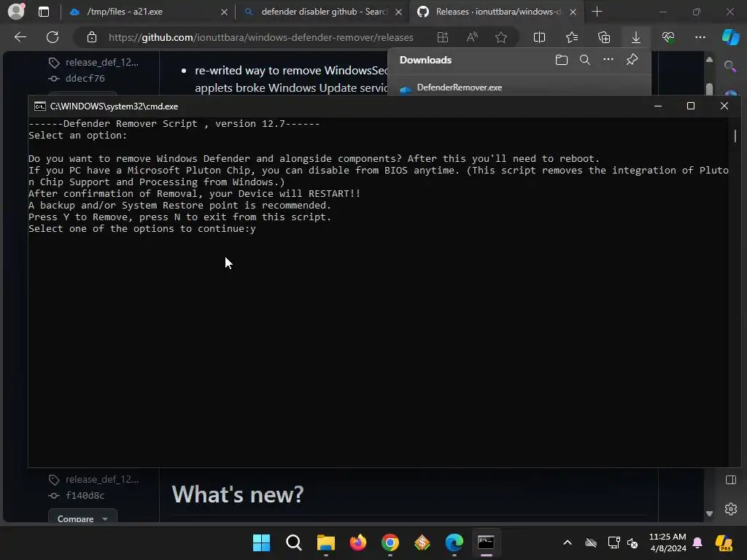Close the cmd.exe window
This screenshot has width=747, height=560.
[x=724, y=106]
